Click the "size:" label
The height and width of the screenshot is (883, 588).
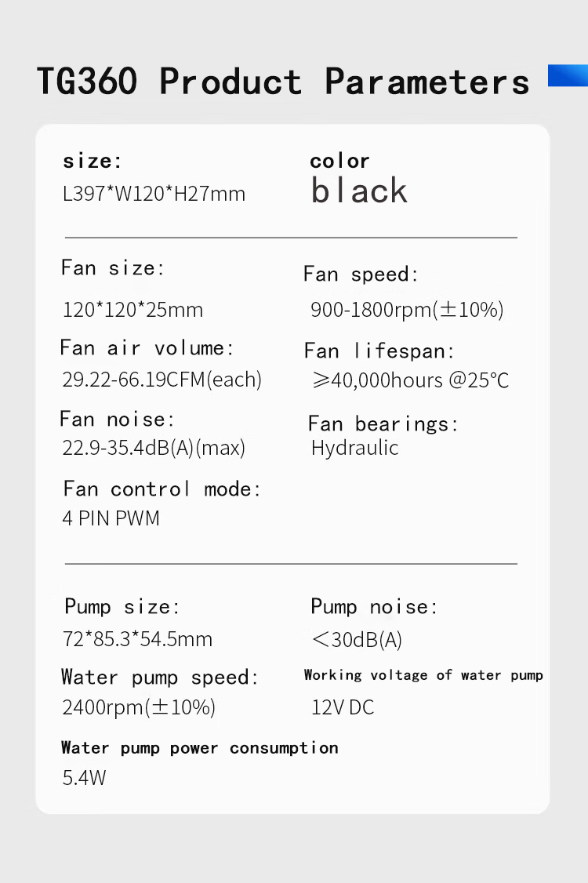tap(93, 162)
